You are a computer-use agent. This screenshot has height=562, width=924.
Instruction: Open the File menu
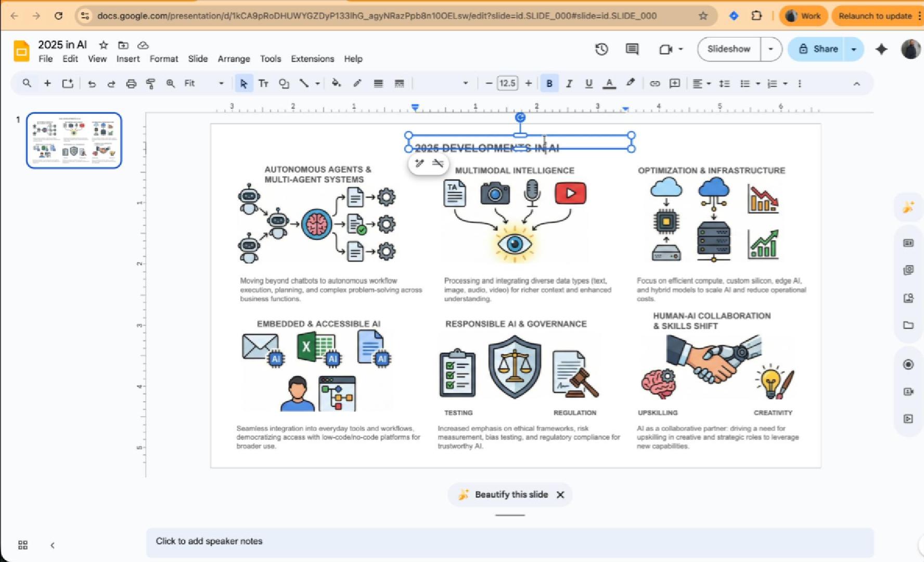46,59
